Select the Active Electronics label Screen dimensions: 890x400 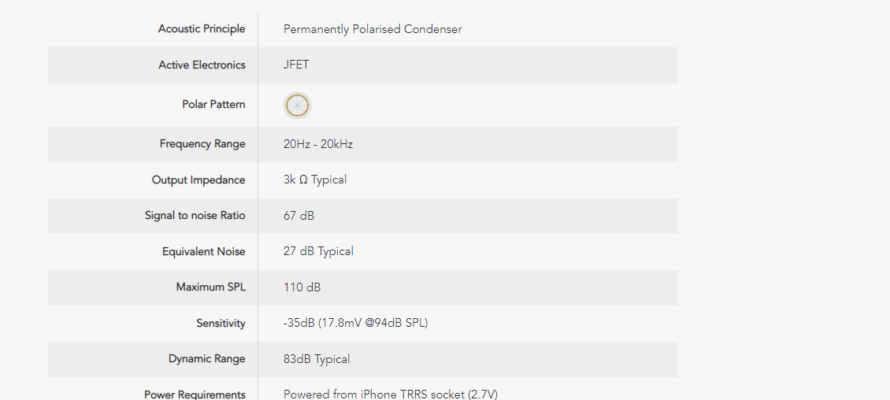coord(201,65)
